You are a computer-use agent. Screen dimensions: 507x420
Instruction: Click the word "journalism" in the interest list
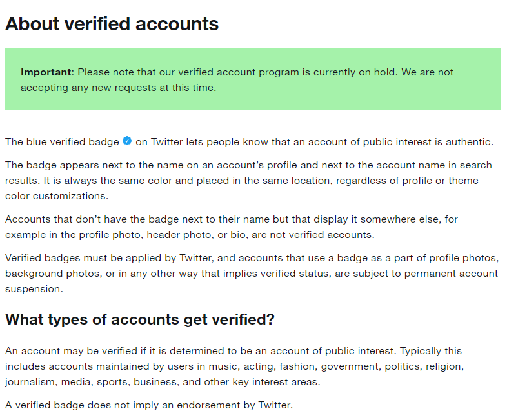point(30,382)
